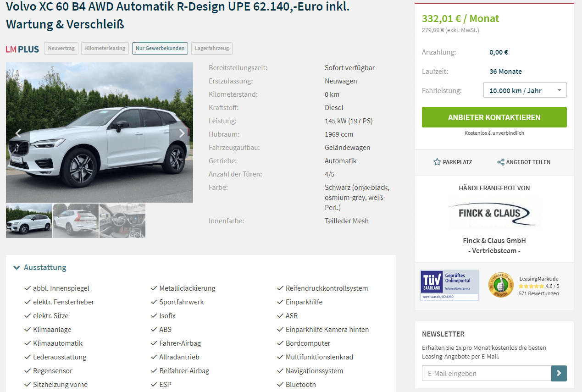Go to previous car photo with left arrow
Screen dimensions: 582x392
(x=18, y=133)
